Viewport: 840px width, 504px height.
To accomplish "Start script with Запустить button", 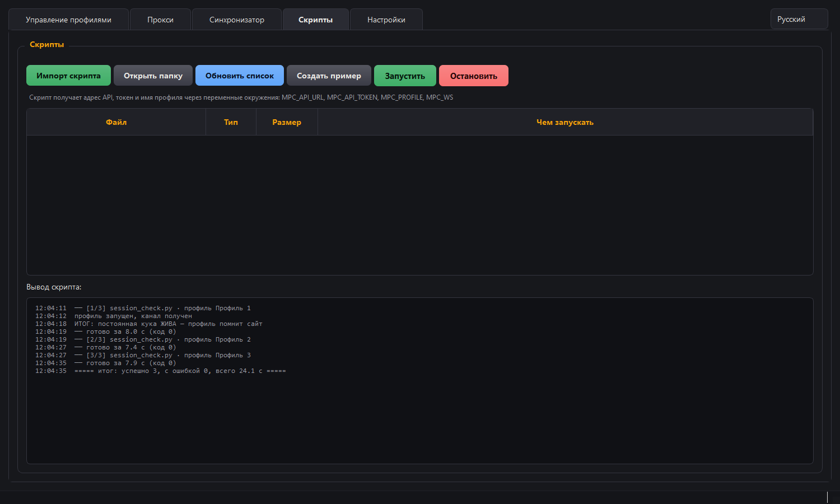I will click(405, 76).
